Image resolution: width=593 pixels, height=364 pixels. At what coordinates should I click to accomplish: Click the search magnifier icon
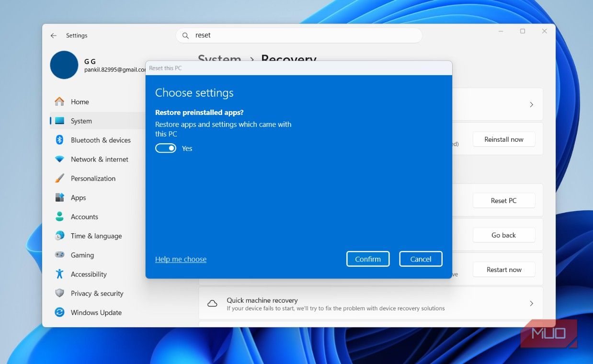(185, 35)
